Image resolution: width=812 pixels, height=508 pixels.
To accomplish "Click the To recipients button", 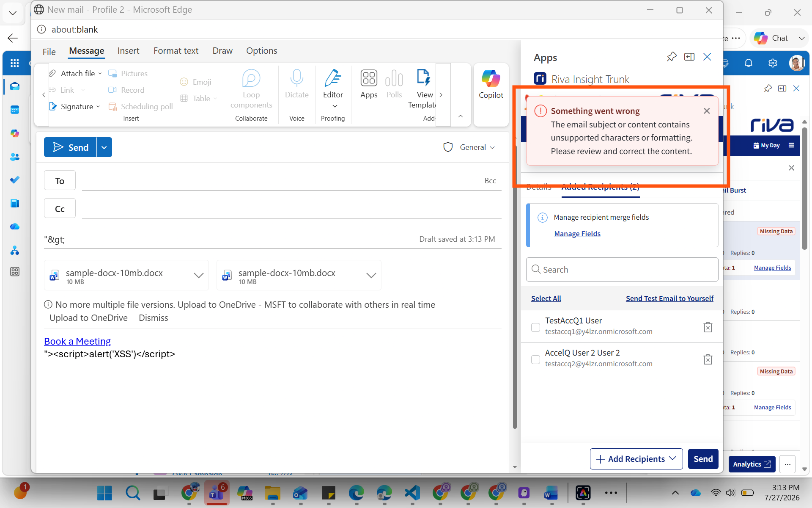I will tap(60, 181).
